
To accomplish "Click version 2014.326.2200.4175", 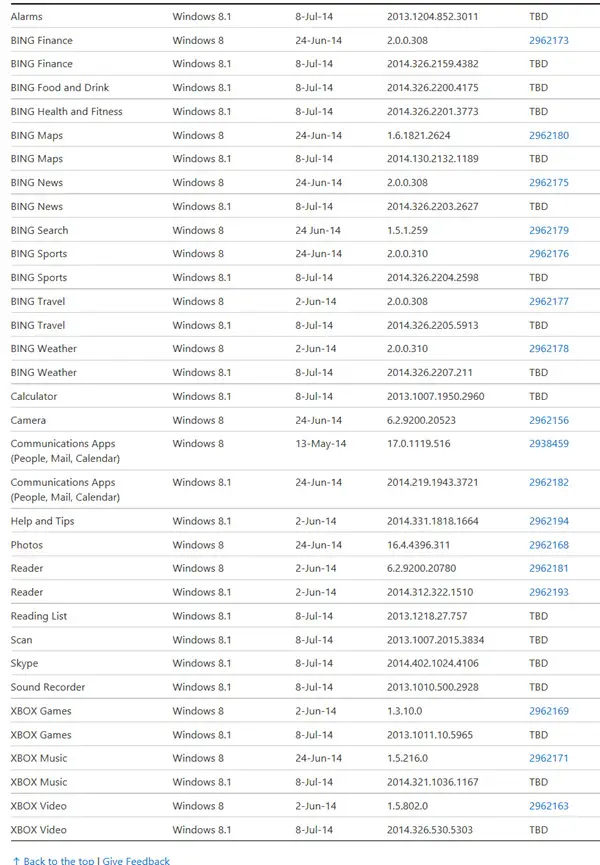I will pyautogui.click(x=432, y=88).
